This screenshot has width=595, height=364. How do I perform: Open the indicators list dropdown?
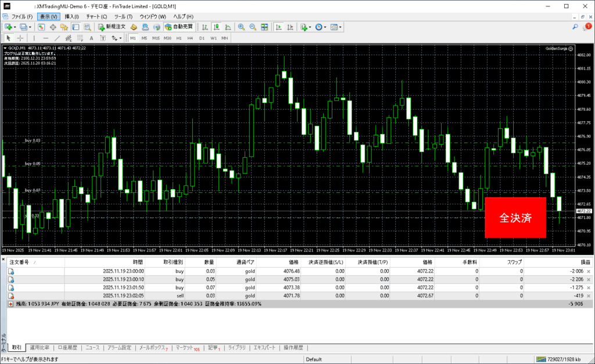[310, 27]
